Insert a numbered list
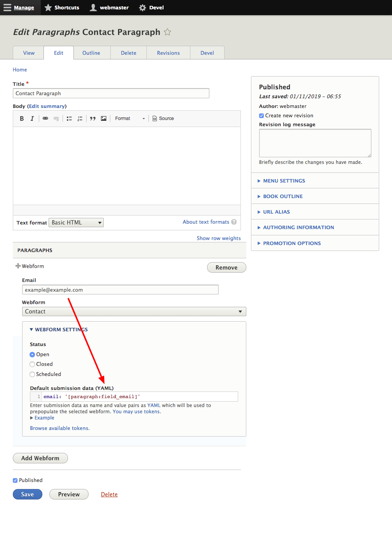Screen dimensions: 392x536 pyautogui.click(x=80, y=118)
